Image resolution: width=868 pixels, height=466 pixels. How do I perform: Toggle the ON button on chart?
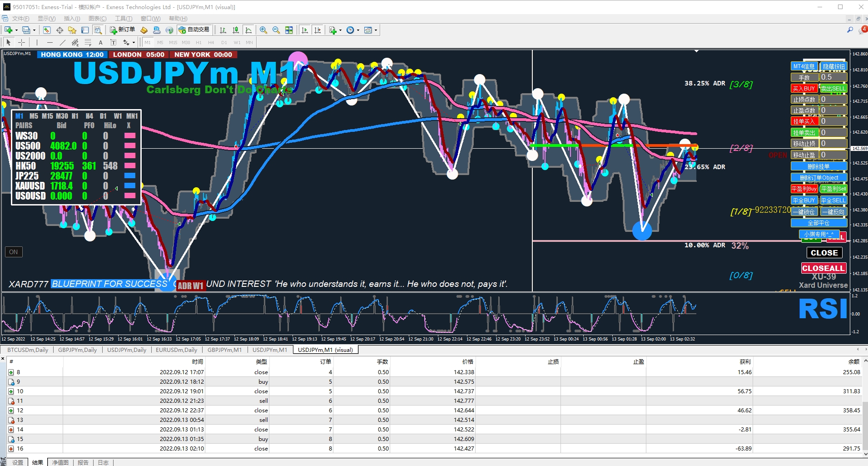[14, 252]
